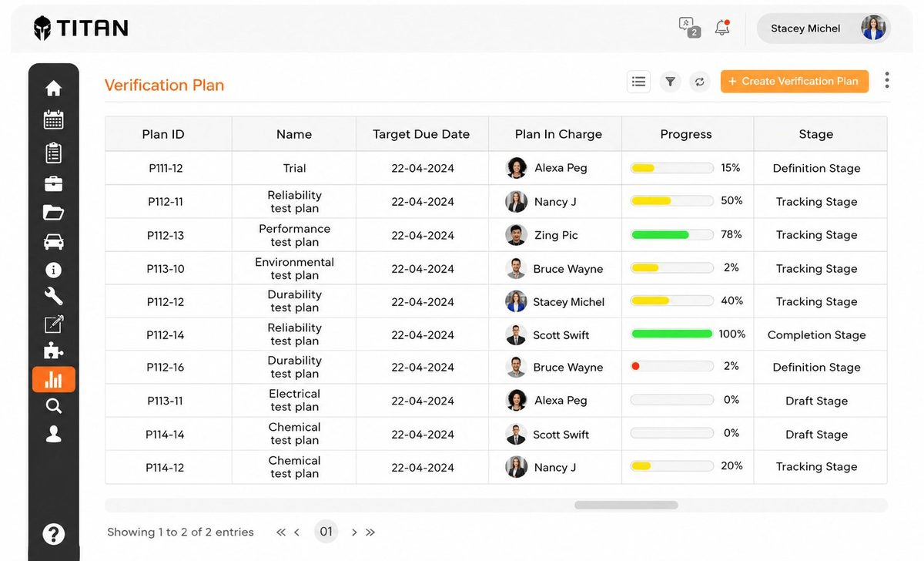Go to the next page arrow
This screenshot has height=561, width=924.
354,532
